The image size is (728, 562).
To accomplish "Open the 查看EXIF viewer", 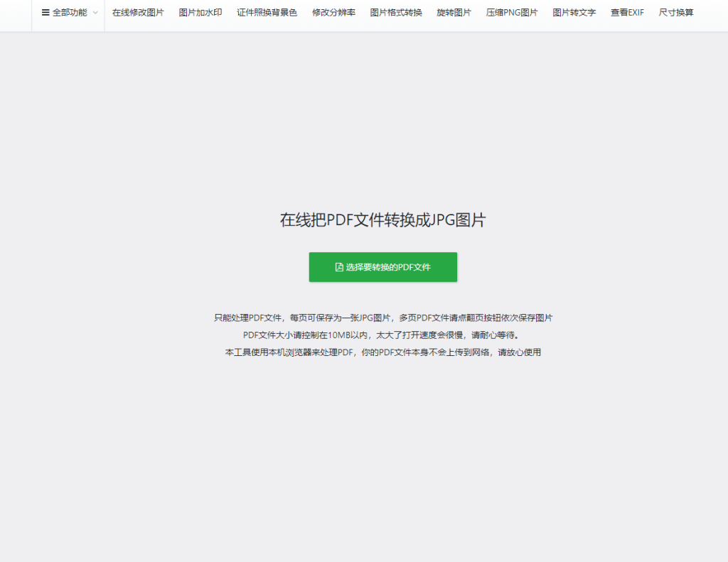I will click(x=626, y=12).
